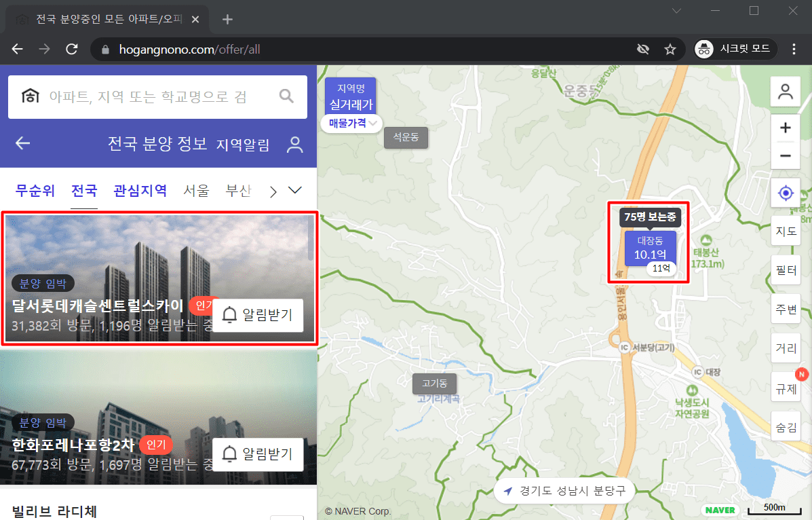Center the map on my current location
The image size is (812, 520).
tap(786, 193)
